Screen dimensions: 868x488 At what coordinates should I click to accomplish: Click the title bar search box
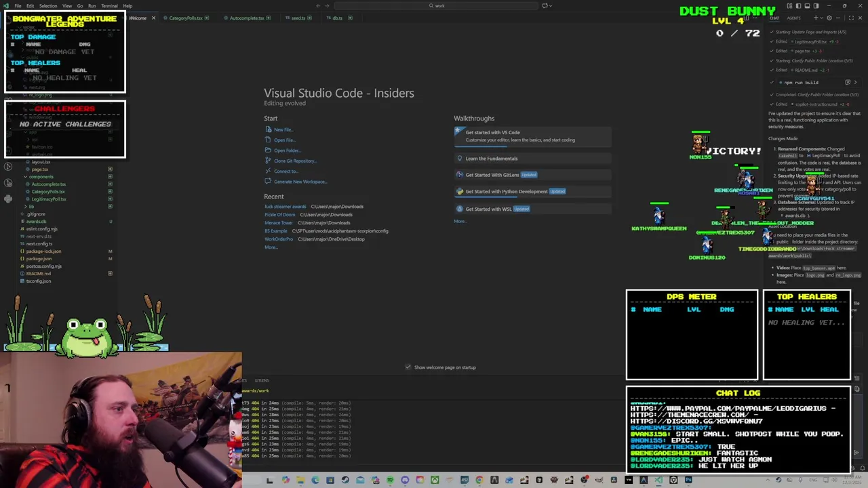click(x=437, y=5)
